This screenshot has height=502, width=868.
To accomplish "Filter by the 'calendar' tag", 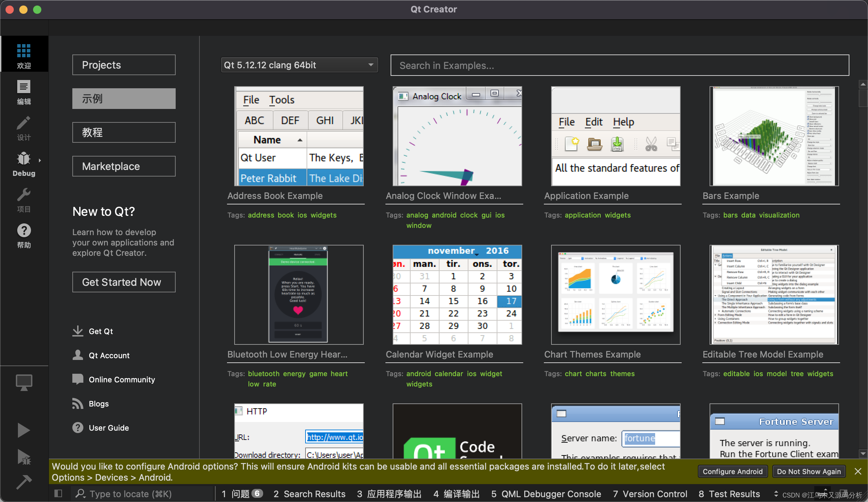I will [448, 374].
